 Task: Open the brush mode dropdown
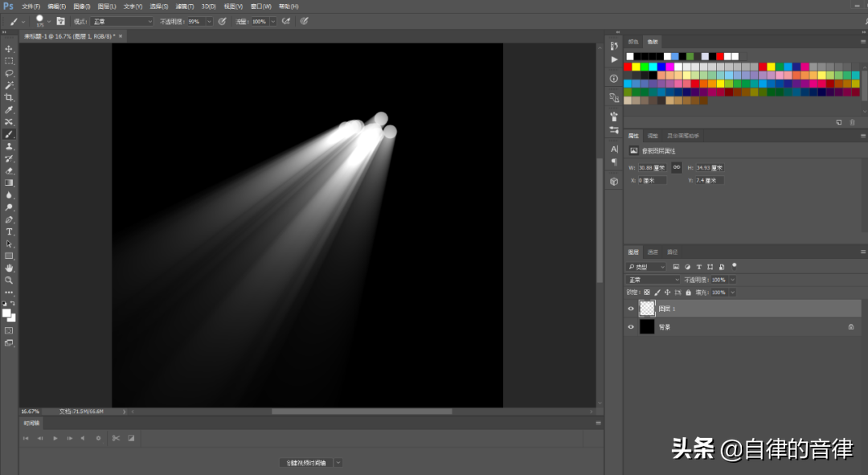pos(122,21)
